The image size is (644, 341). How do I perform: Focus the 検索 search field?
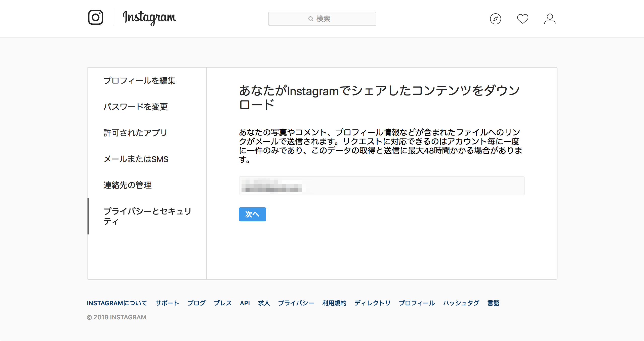(322, 19)
